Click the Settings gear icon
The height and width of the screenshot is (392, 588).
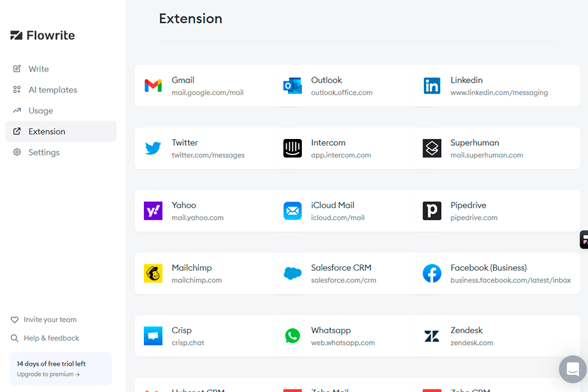click(17, 152)
